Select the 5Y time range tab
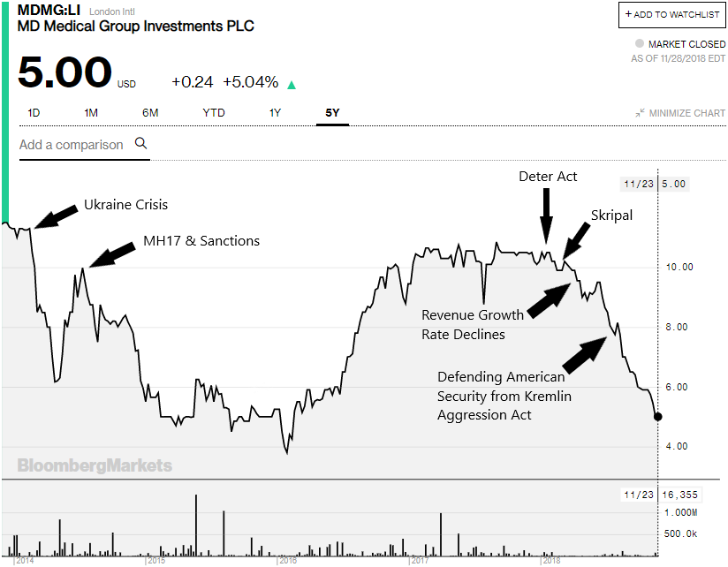 [x=332, y=112]
